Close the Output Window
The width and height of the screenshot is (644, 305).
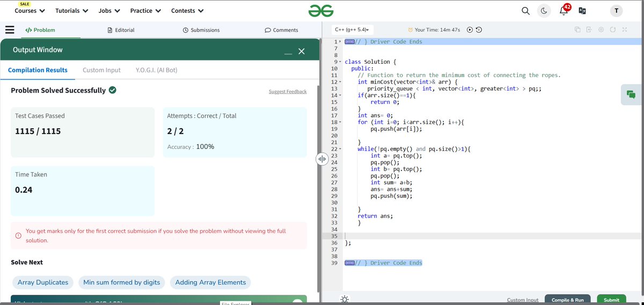click(301, 51)
